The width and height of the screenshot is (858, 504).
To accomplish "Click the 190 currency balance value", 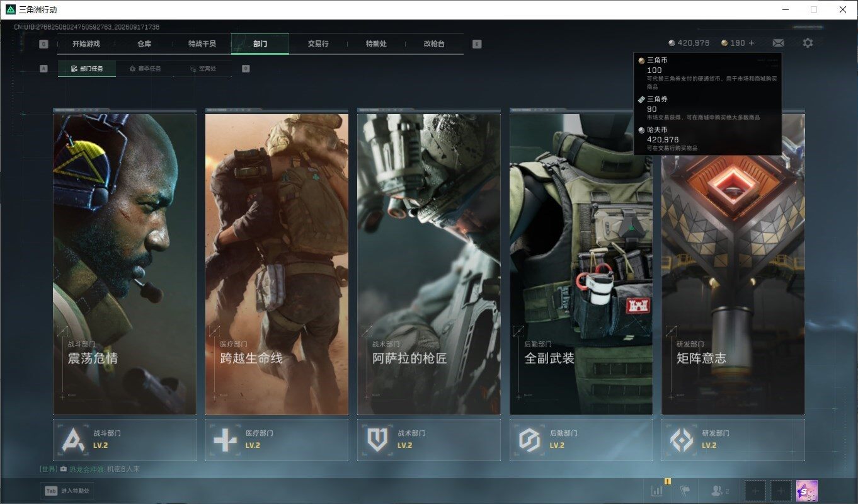I will click(x=738, y=43).
